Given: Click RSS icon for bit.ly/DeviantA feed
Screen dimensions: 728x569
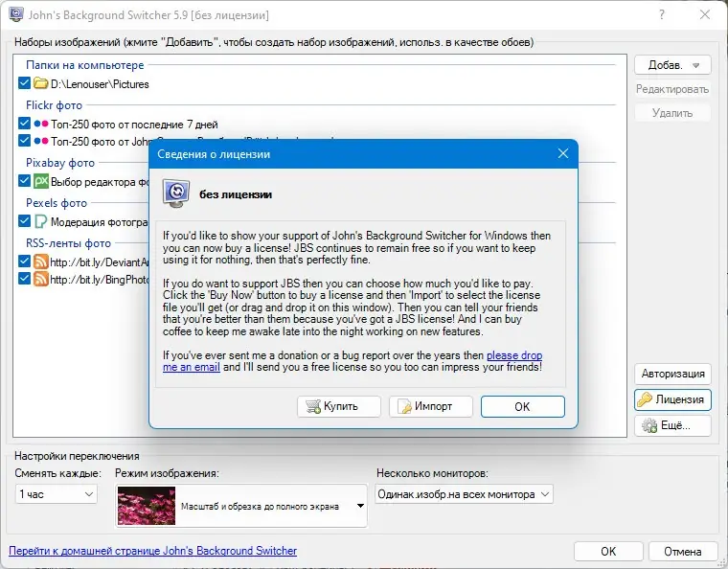Looking at the screenshot, I should [x=41, y=262].
